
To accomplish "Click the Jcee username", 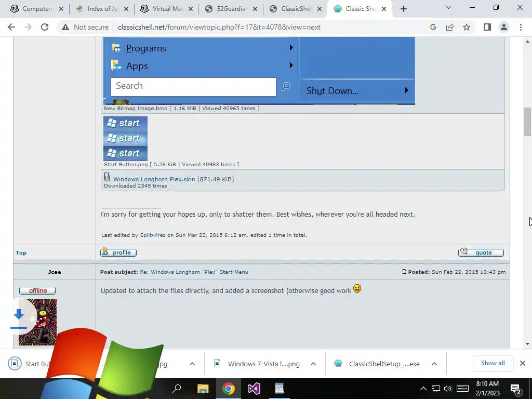I will tap(55, 272).
